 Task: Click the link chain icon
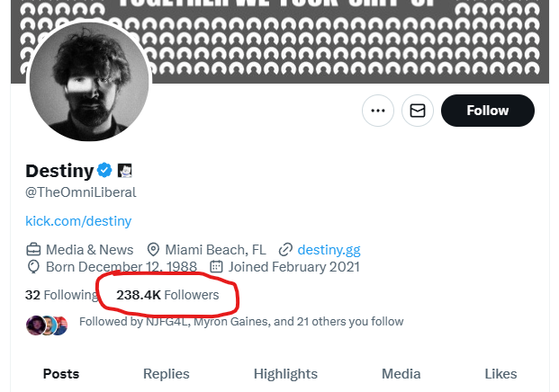(285, 250)
